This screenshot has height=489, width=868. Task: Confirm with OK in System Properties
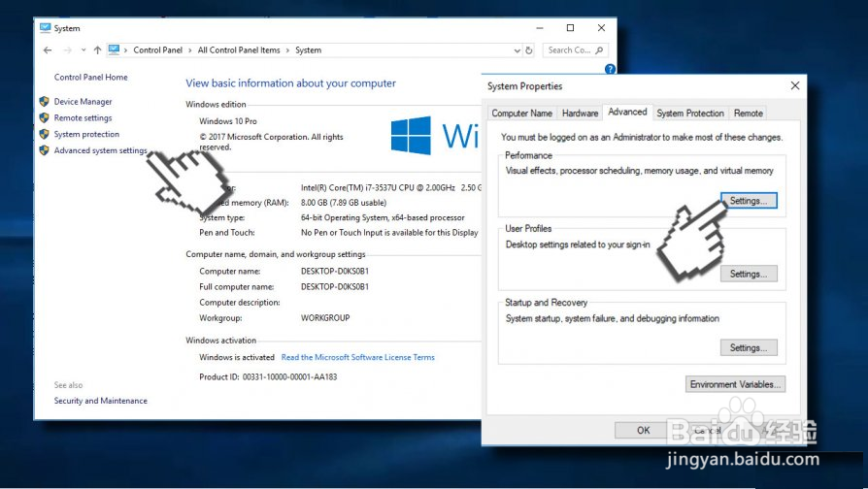pyautogui.click(x=644, y=431)
